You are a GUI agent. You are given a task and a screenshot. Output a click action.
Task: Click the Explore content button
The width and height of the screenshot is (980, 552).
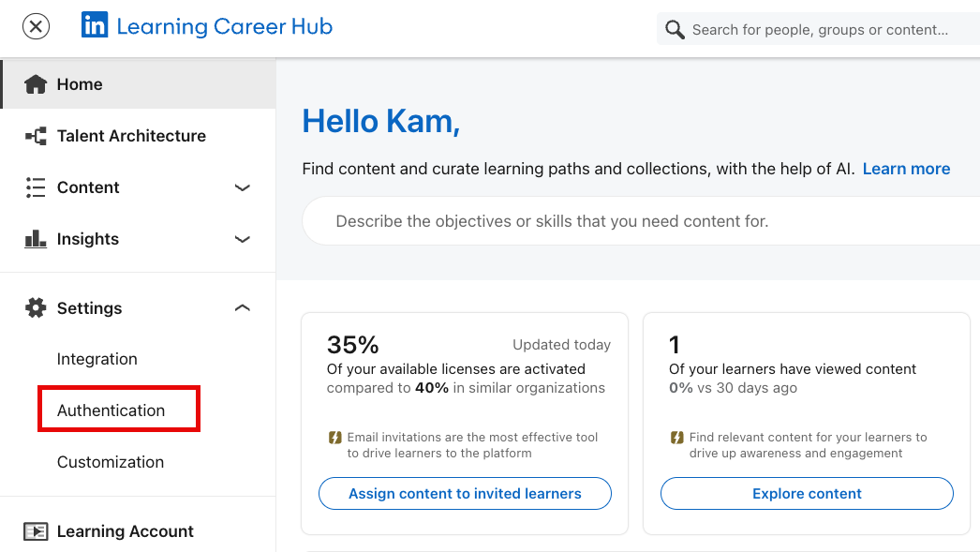tap(807, 493)
